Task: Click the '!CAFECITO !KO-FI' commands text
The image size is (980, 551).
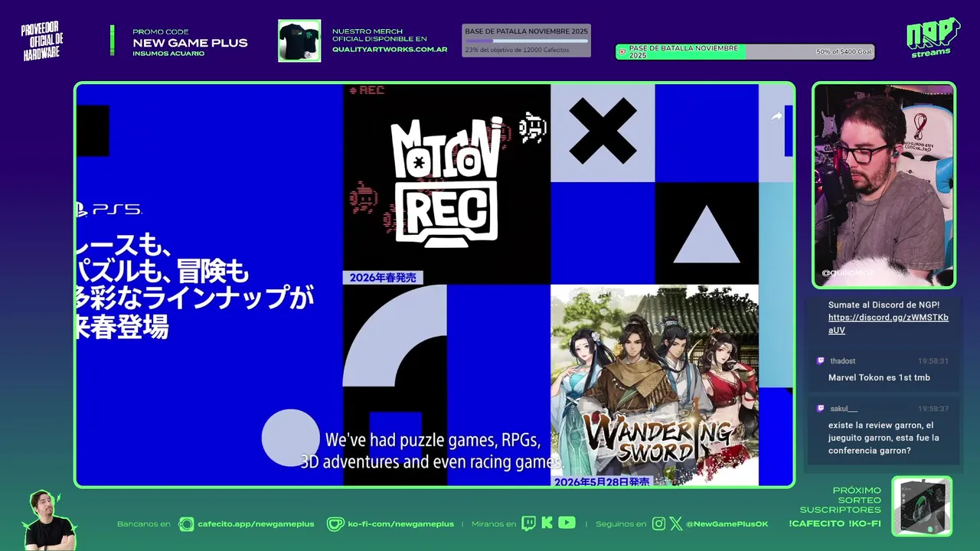Action: 835,523
